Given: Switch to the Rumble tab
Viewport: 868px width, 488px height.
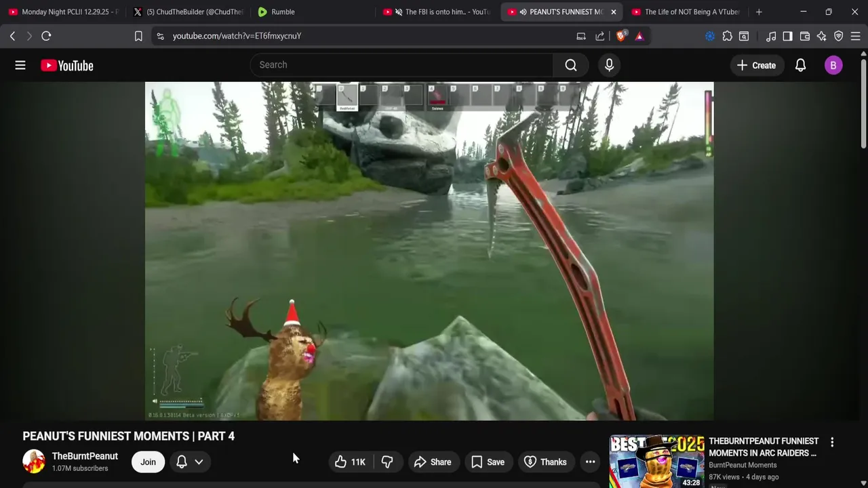Looking at the screenshot, I should pyautogui.click(x=312, y=12).
